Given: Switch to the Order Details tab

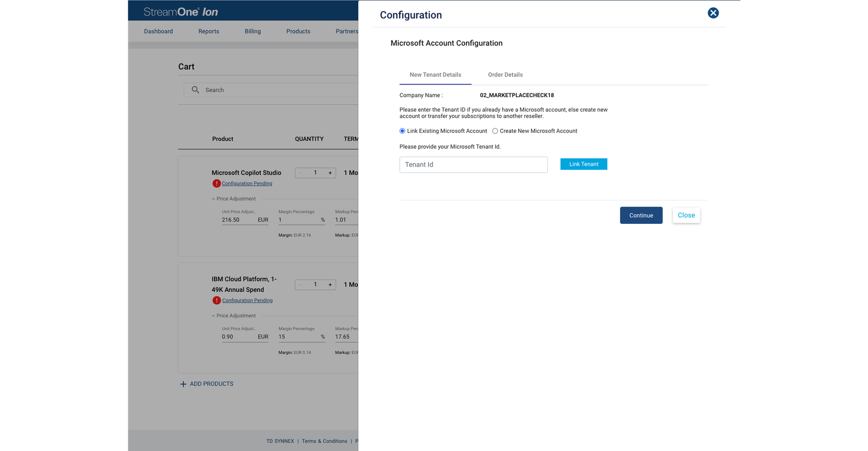Looking at the screenshot, I should click(x=505, y=75).
